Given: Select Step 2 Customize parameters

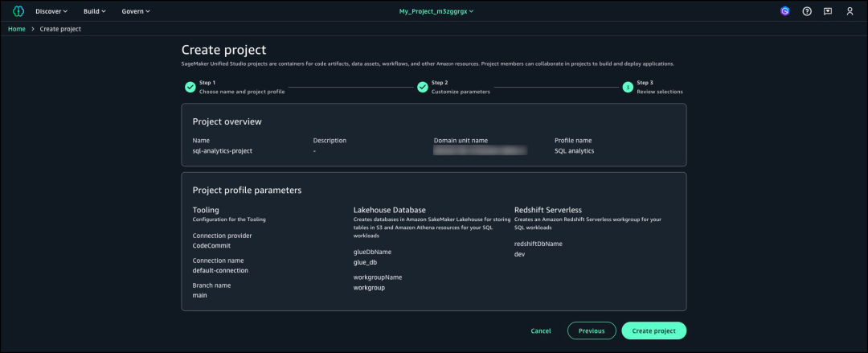Looking at the screenshot, I should click(x=461, y=87).
